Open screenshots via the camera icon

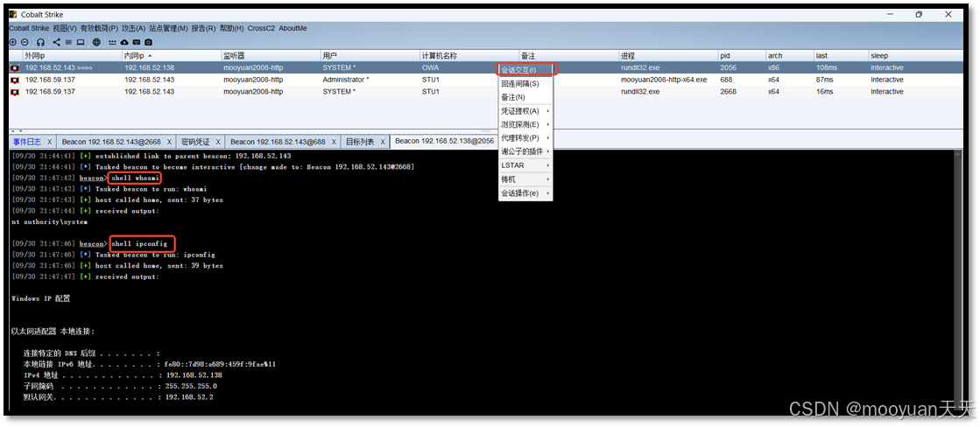148,42
